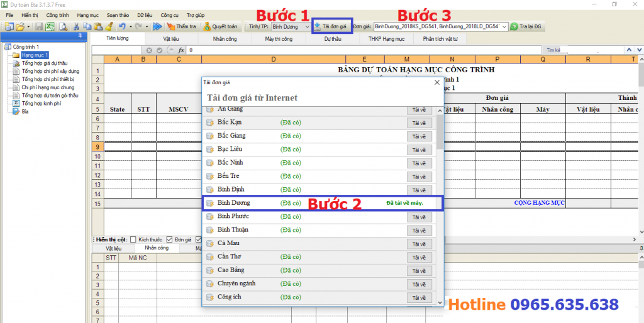Click the Print Preview magnifier icon
Image resolution: width=644 pixels, height=323 pixels.
pyautogui.click(x=63, y=26)
